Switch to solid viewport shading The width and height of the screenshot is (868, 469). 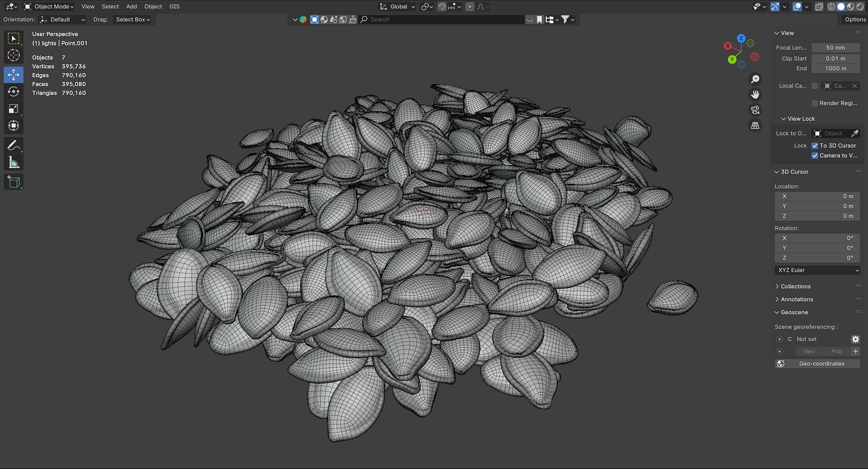841,7
